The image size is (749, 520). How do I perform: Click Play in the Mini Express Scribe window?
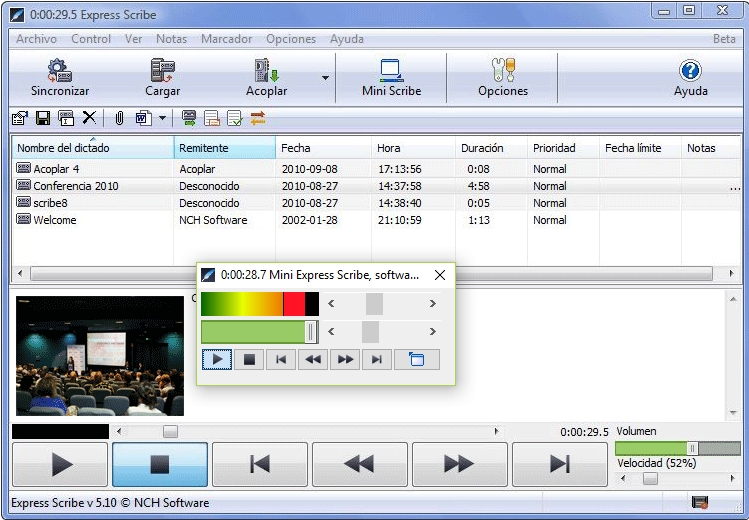(x=217, y=360)
